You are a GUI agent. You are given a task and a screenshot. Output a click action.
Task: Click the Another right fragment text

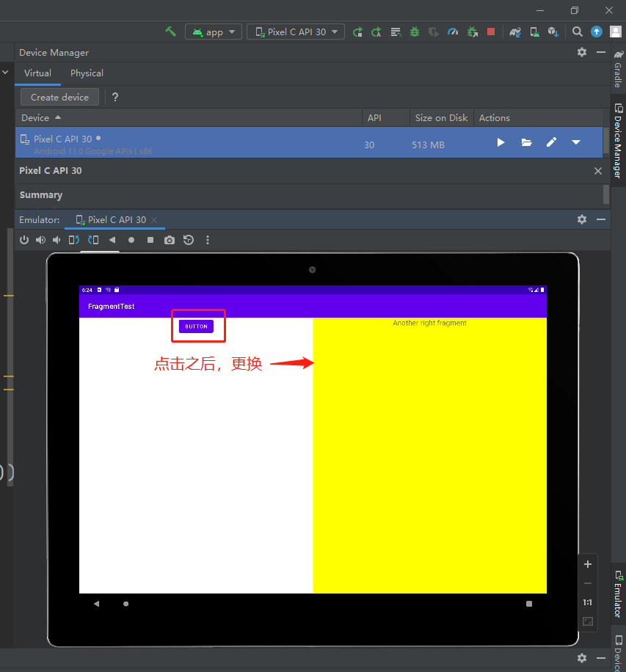429,323
